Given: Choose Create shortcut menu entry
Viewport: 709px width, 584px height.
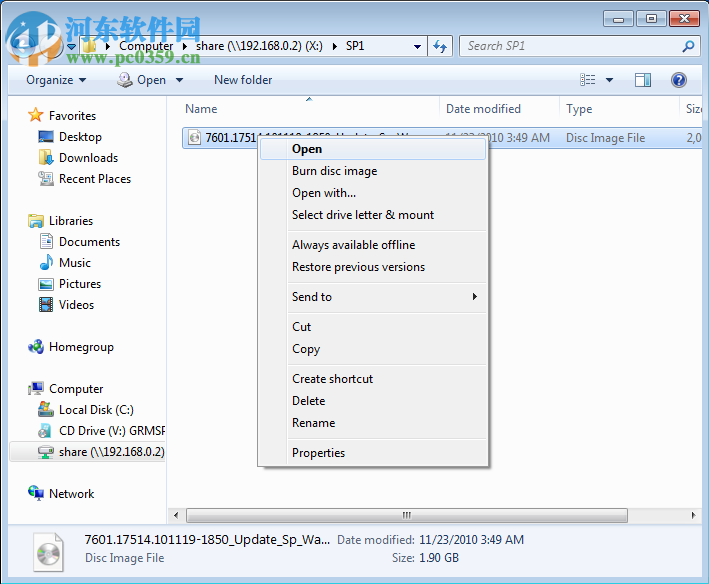Looking at the screenshot, I should click(373, 379).
